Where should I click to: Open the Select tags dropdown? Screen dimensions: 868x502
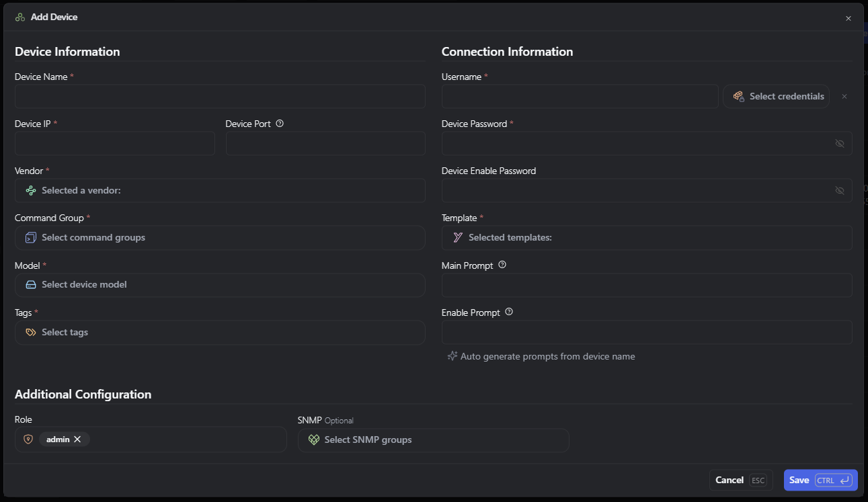[x=220, y=332]
